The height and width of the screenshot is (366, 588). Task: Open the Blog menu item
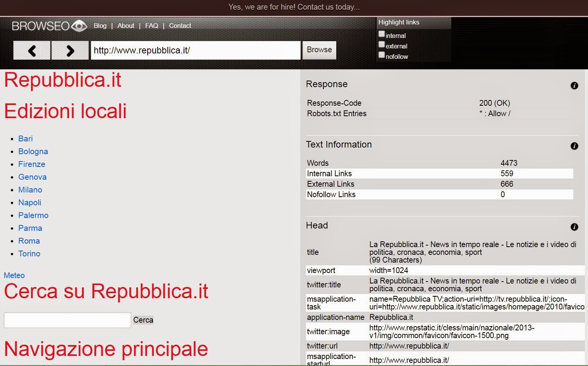click(x=100, y=26)
